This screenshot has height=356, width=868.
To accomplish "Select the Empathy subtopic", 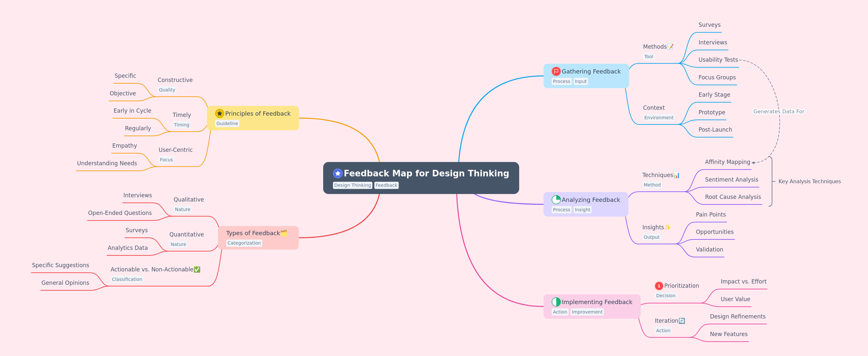I will [x=124, y=146].
